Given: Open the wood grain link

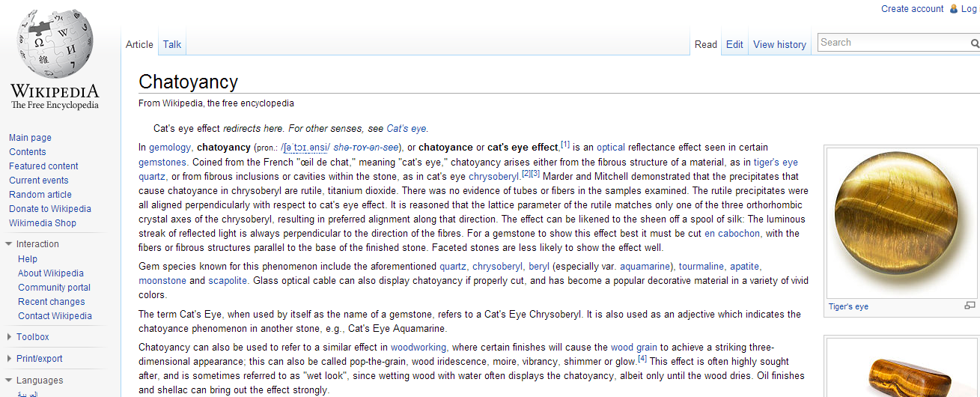Looking at the screenshot, I should (x=634, y=348).
